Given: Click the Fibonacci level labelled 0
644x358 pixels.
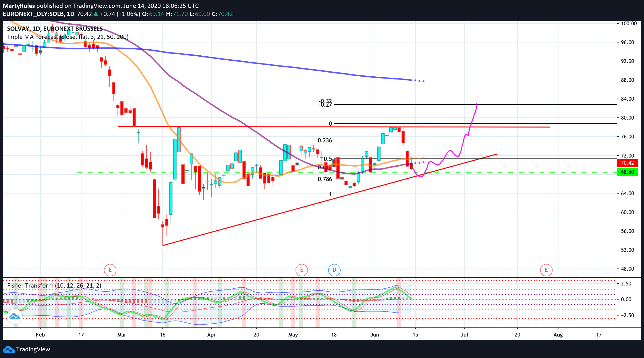Looking at the screenshot, I should click(x=330, y=124).
